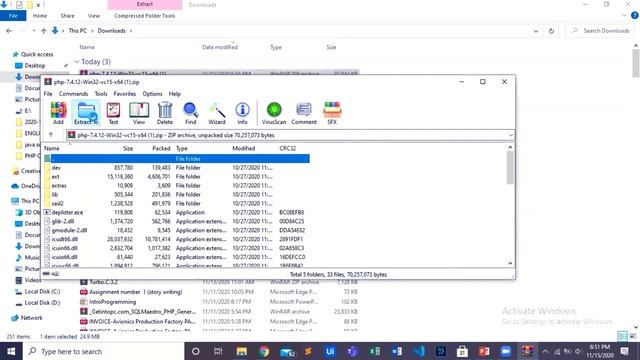This screenshot has width=640, height=360.
Task: Run the Test archive tool
Action: pyautogui.click(x=113, y=113)
